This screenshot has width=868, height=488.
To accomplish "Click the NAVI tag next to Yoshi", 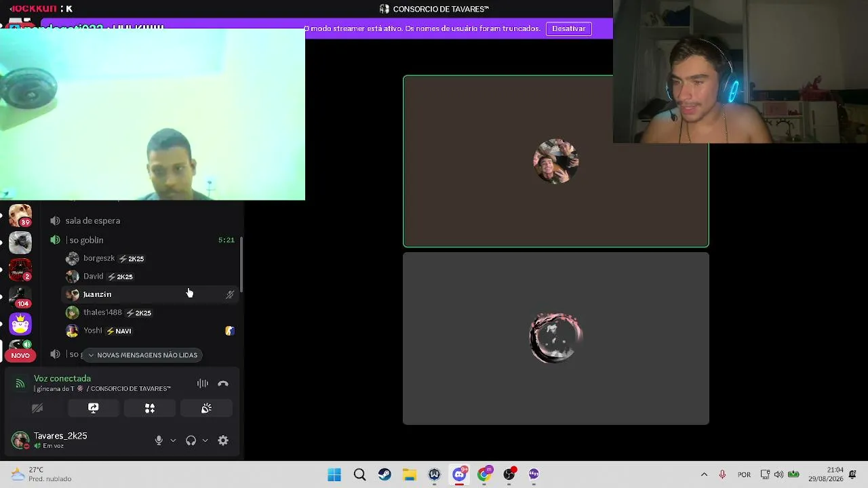I will click(x=119, y=331).
